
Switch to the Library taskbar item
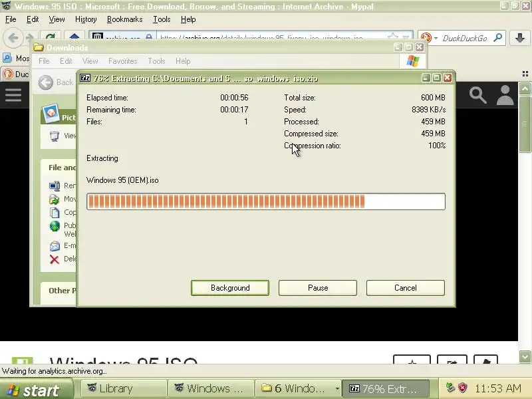pos(124,388)
